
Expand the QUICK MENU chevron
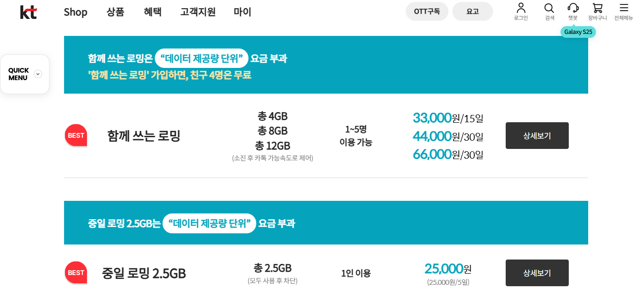point(38,74)
